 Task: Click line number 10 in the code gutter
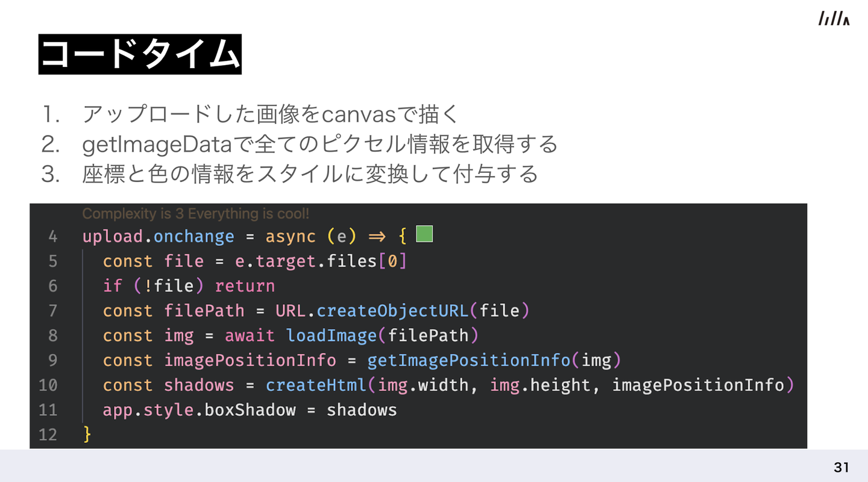click(x=48, y=385)
